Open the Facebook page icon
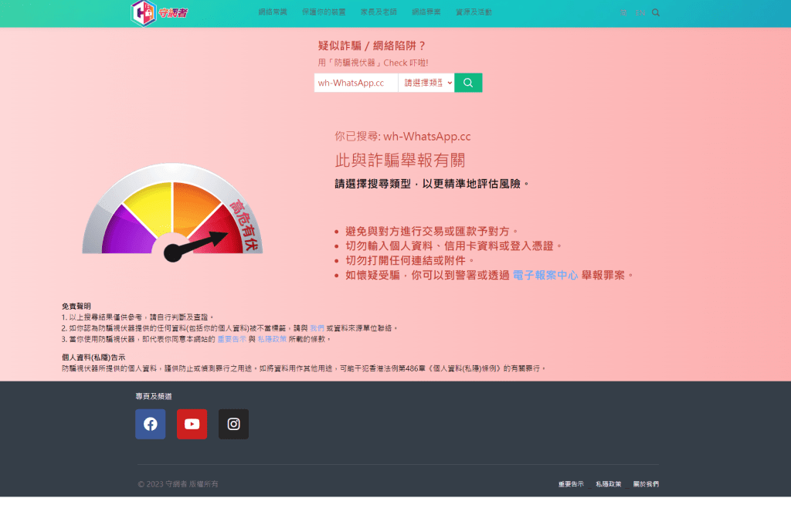 pos(151,424)
